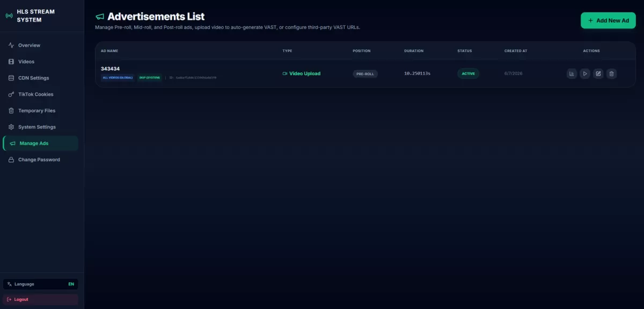Click the PRE-ROLL position badge
The image size is (644, 309).
pyautogui.click(x=365, y=74)
